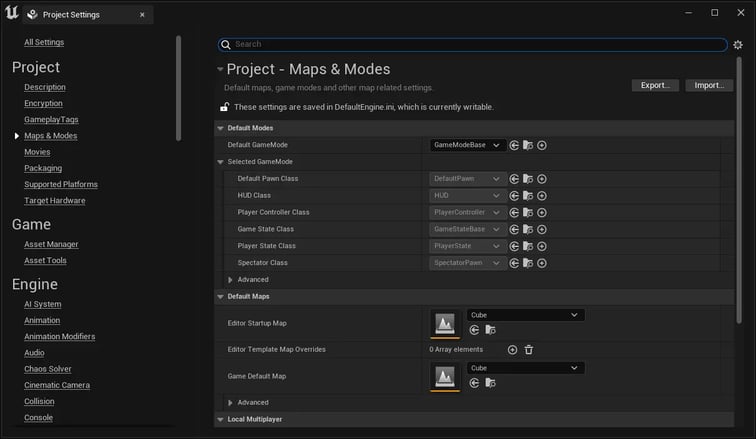Viewport: 756px width, 439px height.
Task: Click the unlocked padlock icon for DefaultEngine.ini
Action: 224,107
